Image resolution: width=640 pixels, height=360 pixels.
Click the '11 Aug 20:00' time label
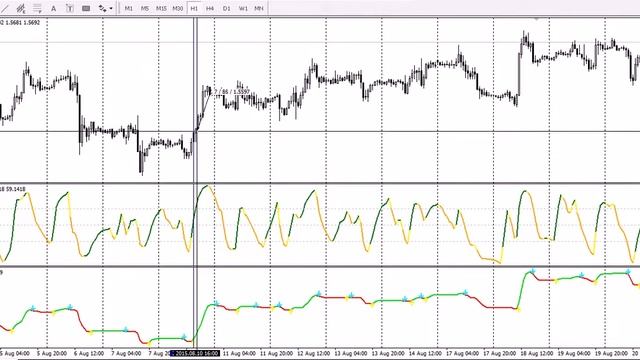[x=276, y=353]
